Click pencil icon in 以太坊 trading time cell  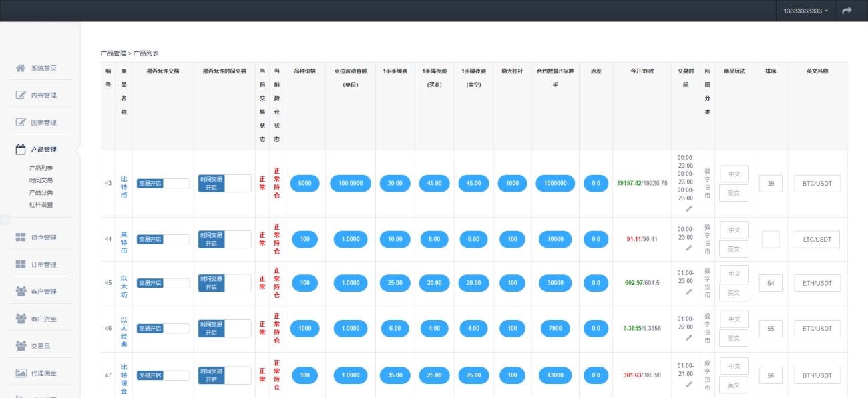click(x=688, y=292)
